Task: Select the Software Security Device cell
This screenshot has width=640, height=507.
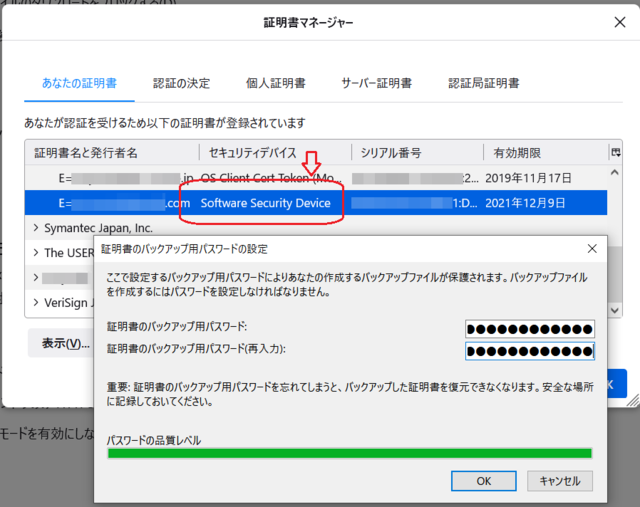Action: 265,203
